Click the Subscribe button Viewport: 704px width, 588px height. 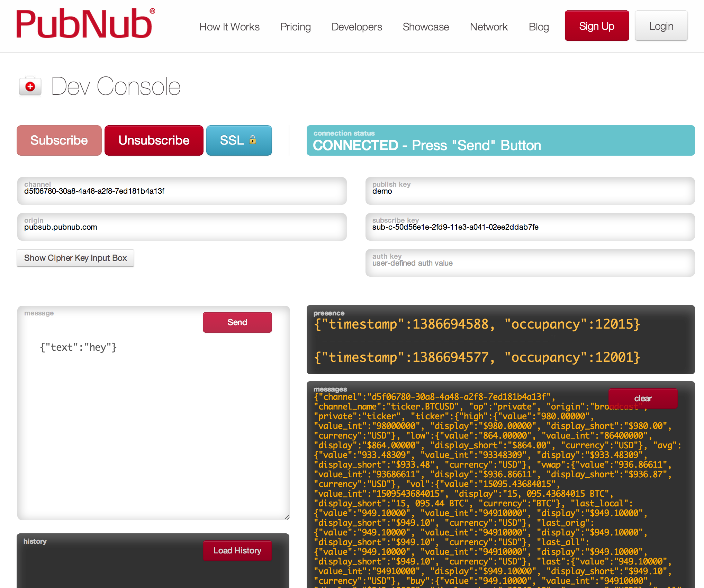pyautogui.click(x=59, y=140)
